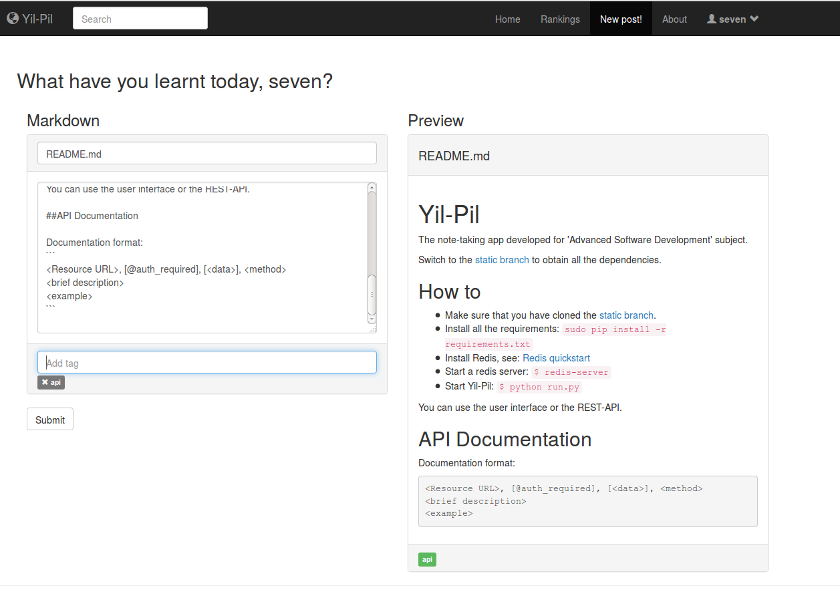Click inside the Markdown text area
The image size is (840, 616).
202,257
